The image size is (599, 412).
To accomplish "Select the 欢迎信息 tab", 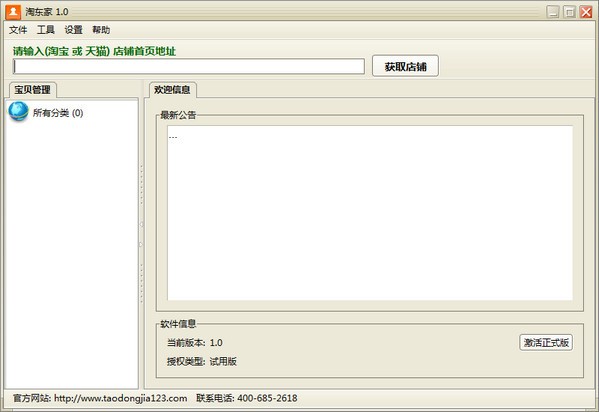I will tap(172, 90).
